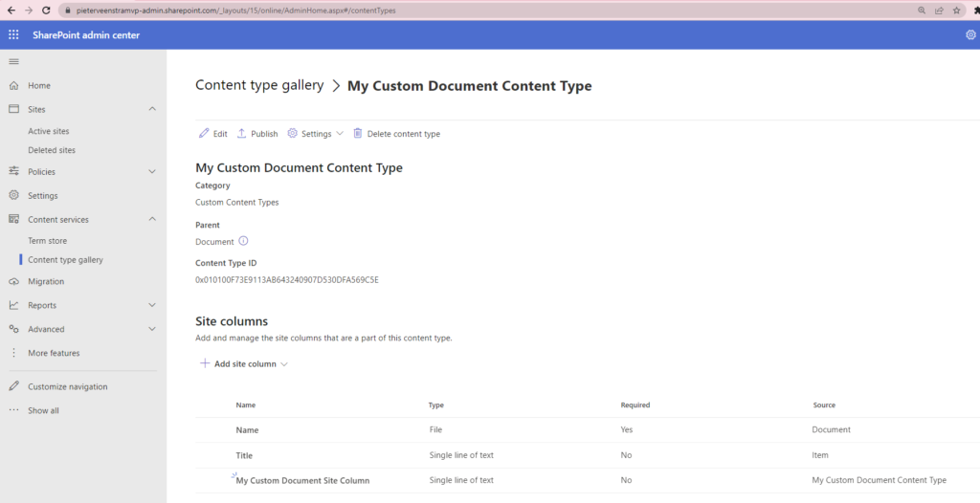
Task: Open the app launcher waffle icon
Action: (x=13, y=35)
